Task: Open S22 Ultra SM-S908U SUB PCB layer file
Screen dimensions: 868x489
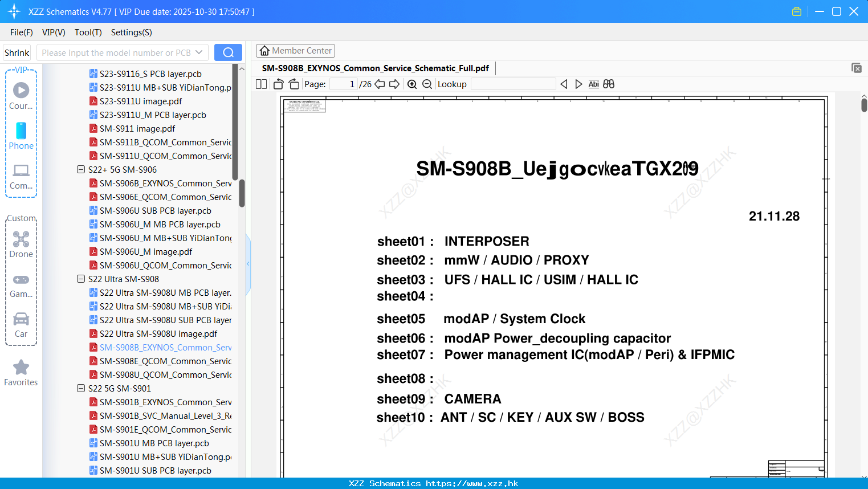Action: 160,320
